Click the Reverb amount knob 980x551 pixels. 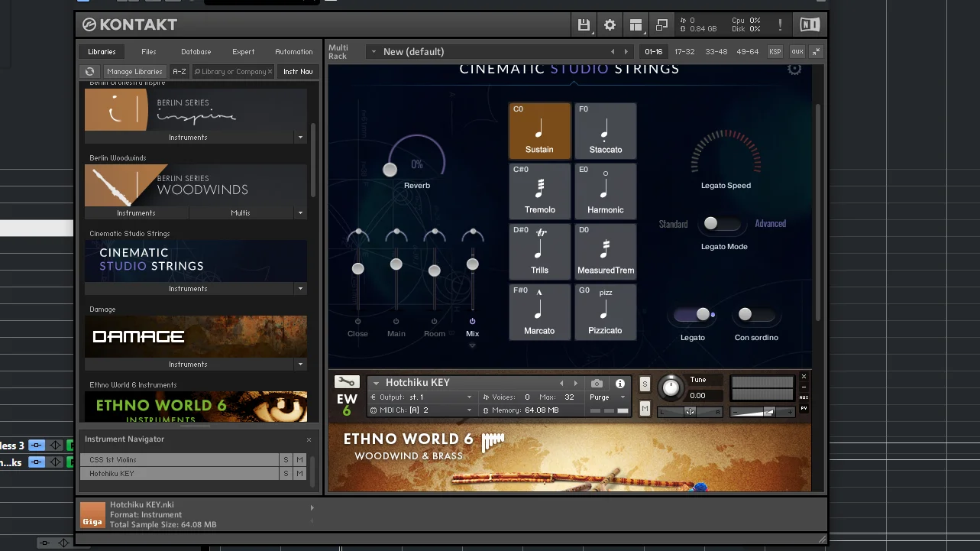[390, 170]
